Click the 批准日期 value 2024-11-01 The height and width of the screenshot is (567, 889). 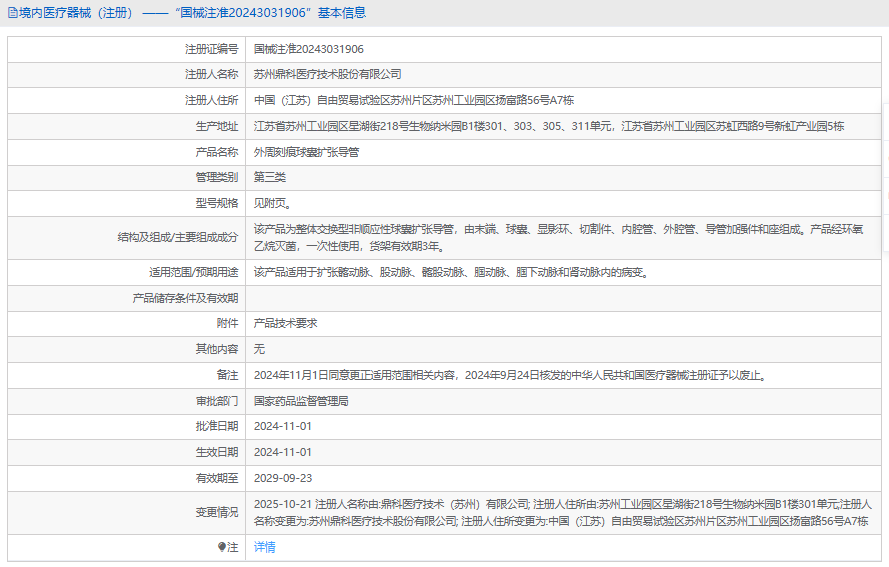pos(282,426)
